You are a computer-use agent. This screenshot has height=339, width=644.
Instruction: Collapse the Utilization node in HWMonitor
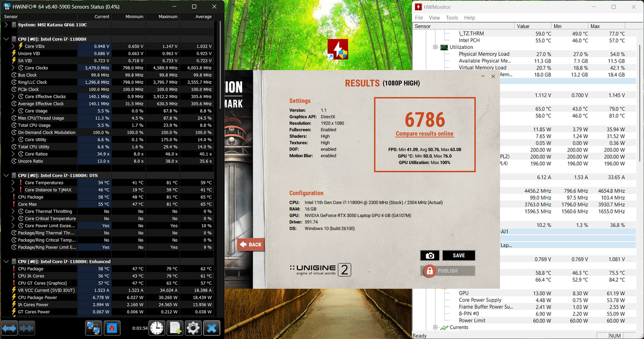(x=436, y=47)
